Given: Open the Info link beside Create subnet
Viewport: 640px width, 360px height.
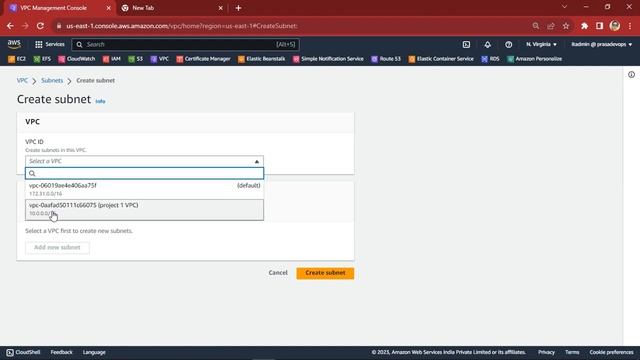Looking at the screenshot, I should (x=100, y=101).
